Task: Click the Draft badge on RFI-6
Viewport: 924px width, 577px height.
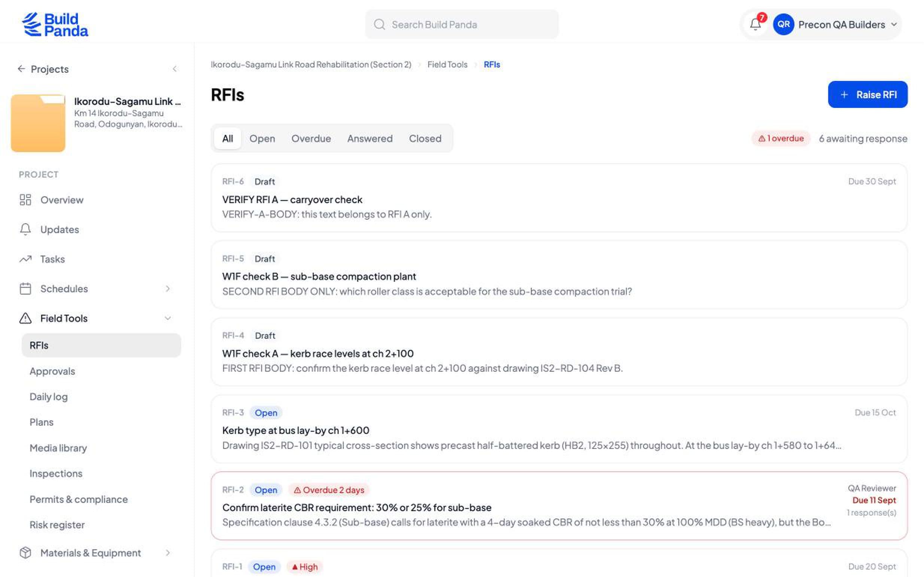Action: [265, 181]
